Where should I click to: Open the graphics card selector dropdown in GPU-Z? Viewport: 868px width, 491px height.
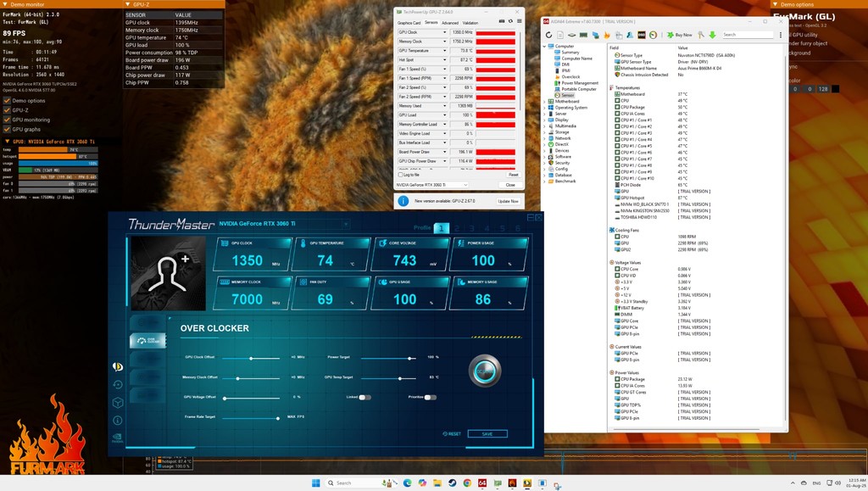click(431, 185)
